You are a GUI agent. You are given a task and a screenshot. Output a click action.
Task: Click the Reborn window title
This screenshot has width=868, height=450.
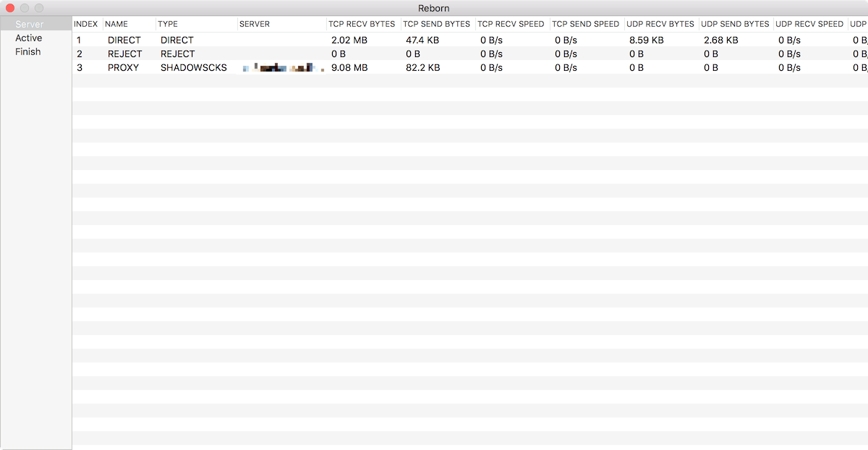(x=434, y=8)
